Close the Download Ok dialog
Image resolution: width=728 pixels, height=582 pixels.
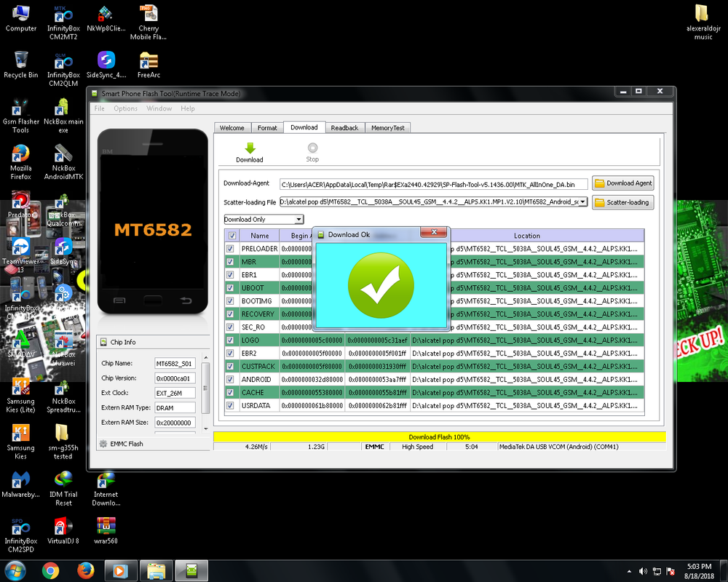(x=434, y=232)
